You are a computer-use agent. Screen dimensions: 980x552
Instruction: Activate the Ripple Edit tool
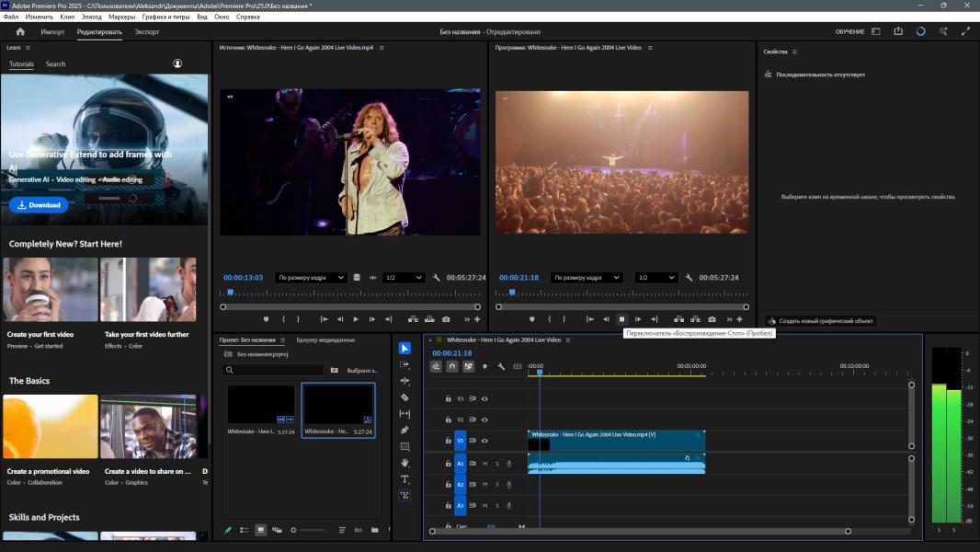click(405, 381)
